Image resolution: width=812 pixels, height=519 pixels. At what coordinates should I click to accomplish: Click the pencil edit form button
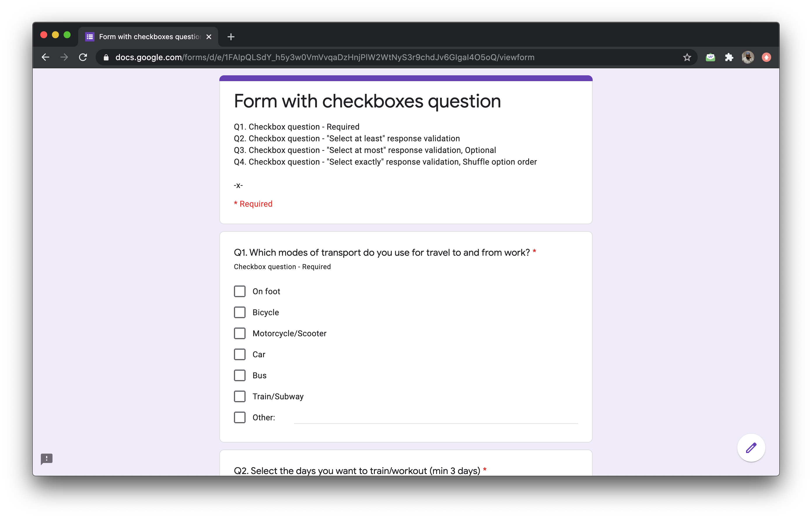[x=751, y=448]
